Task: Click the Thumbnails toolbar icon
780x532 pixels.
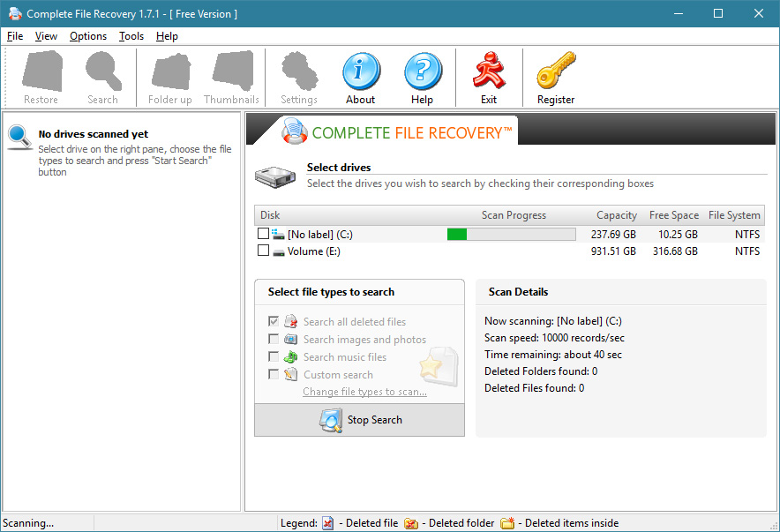Action: click(x=232, y=72)
